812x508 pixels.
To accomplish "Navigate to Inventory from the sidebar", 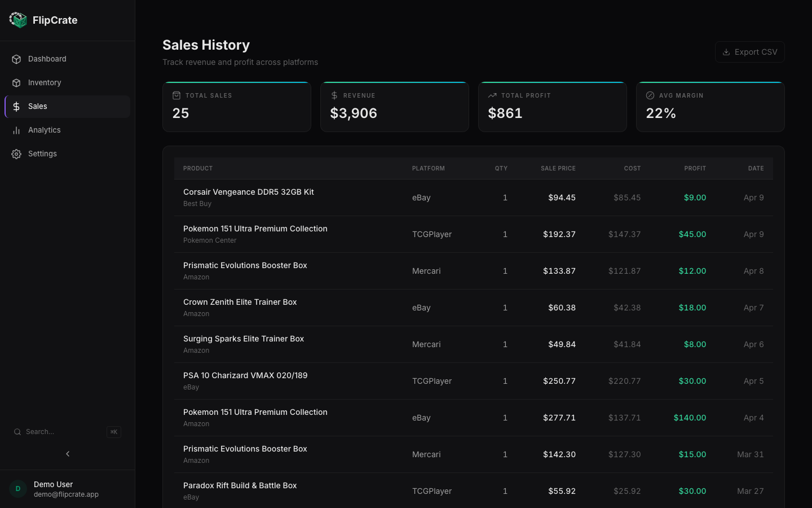I will coord(45,82).
